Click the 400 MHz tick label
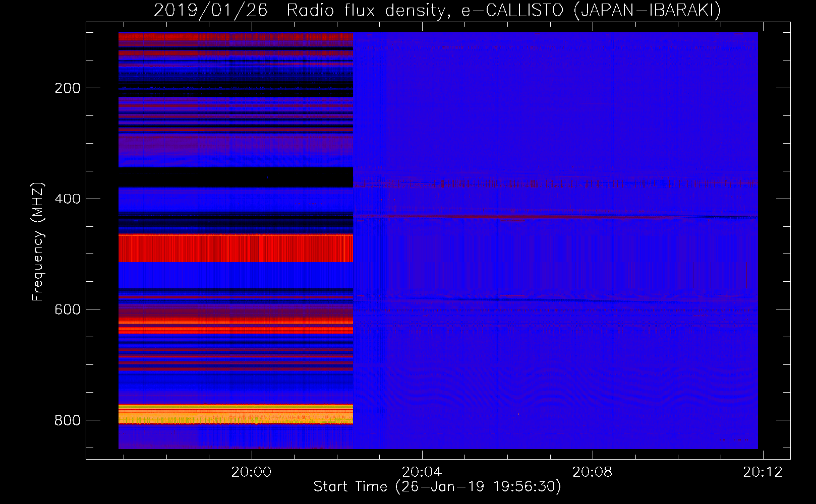This screenshot has width=816, height=504. pos(68,199)
